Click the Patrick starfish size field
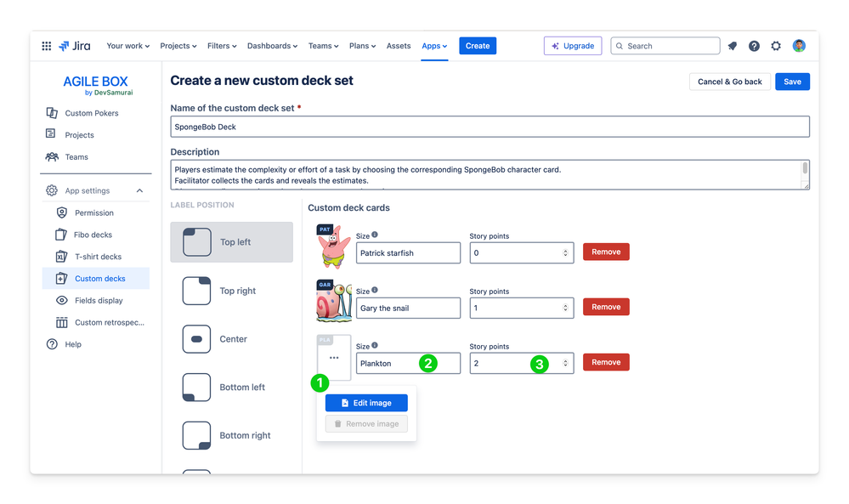Image resolution: width=849 pixels, height=504 pixels. [x=408, y=252]
